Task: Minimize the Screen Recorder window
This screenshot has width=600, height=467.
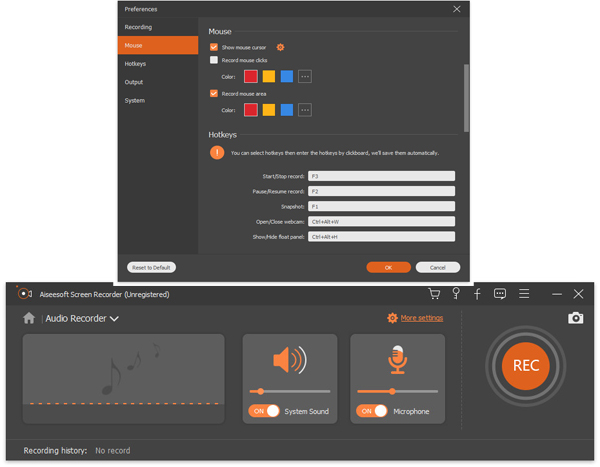Action: (x=557, y=294)
